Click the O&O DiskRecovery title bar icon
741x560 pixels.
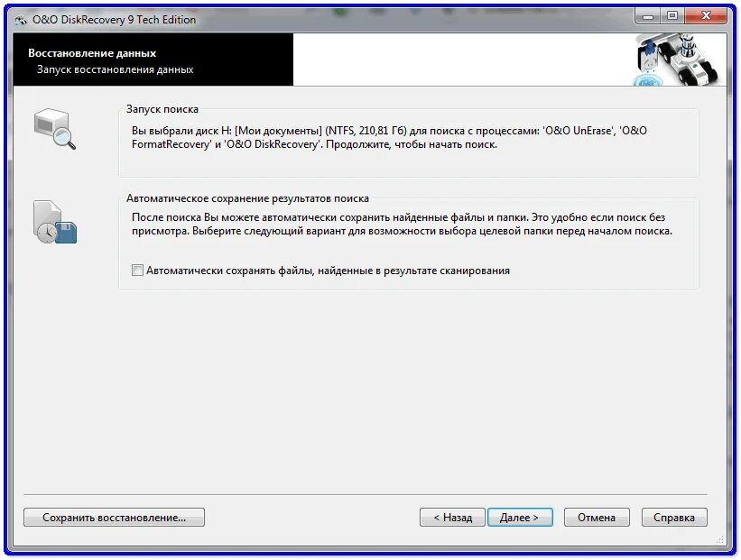pyautogui.click(x=21, y=21)
